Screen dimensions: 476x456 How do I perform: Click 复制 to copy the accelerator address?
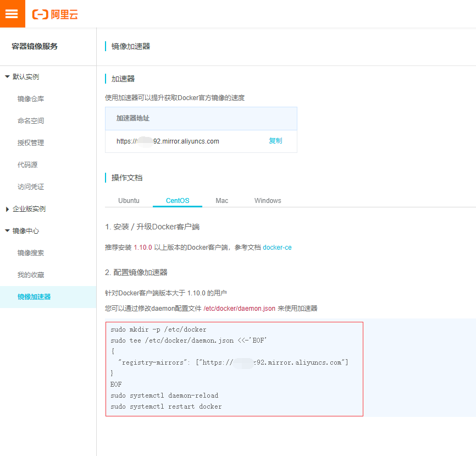tap(275, 141)
